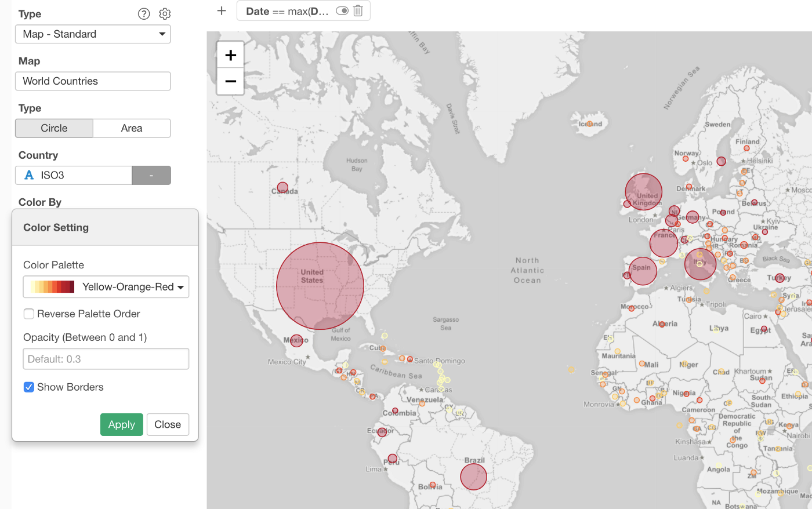
Task: Click the help question mark icon
Action: [x=144, y=14]
